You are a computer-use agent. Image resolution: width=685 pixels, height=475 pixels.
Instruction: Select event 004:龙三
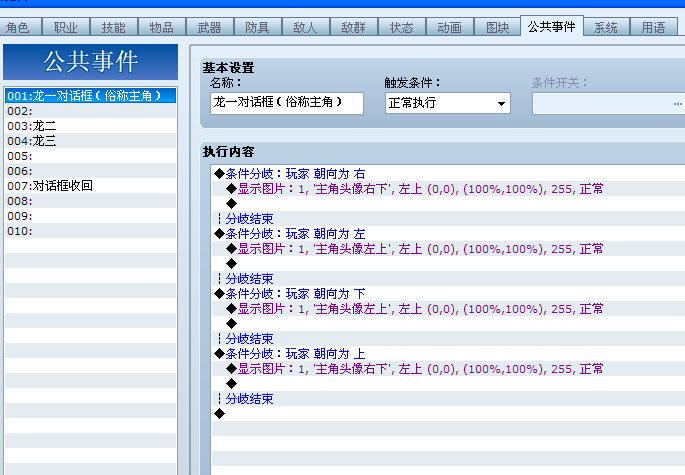tap(90, 141)
